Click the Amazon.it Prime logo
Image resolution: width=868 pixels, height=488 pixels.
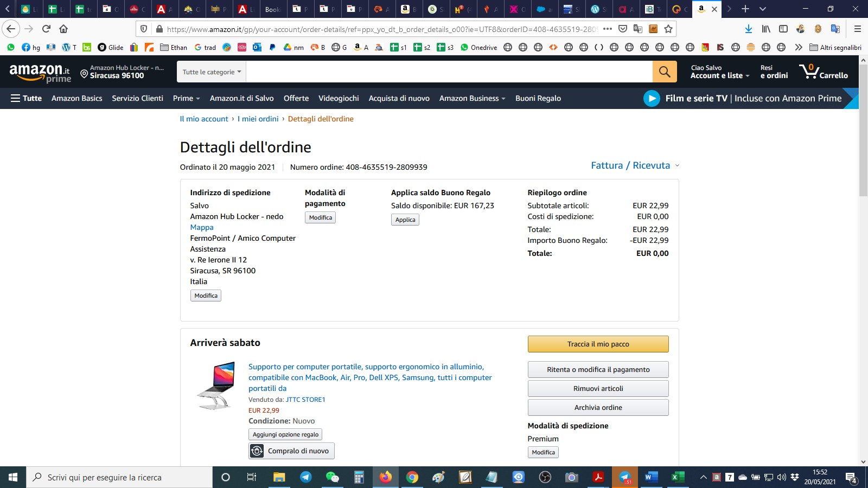pyautogui.click(x=40, y=73)
